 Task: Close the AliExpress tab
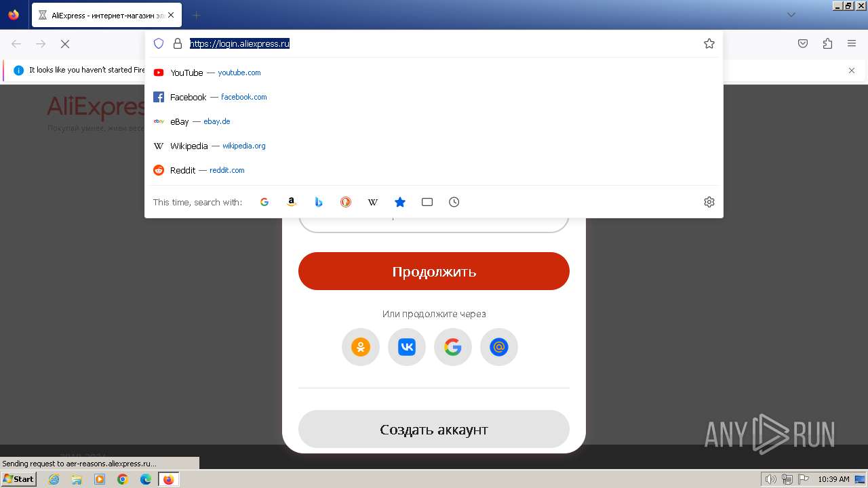click(x=170, y=15)
